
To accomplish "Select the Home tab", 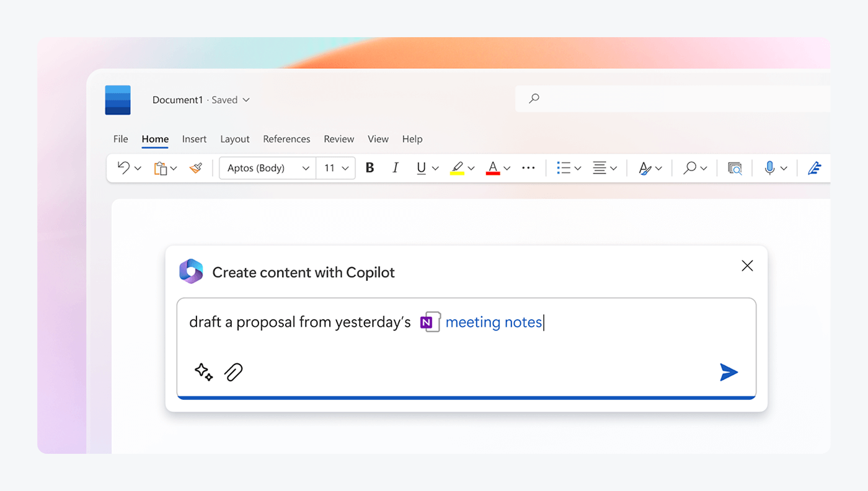I will (x=155, y=139).
